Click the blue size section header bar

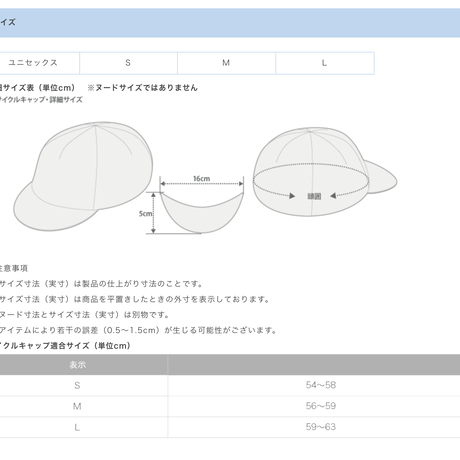click(x=230, y=23)
